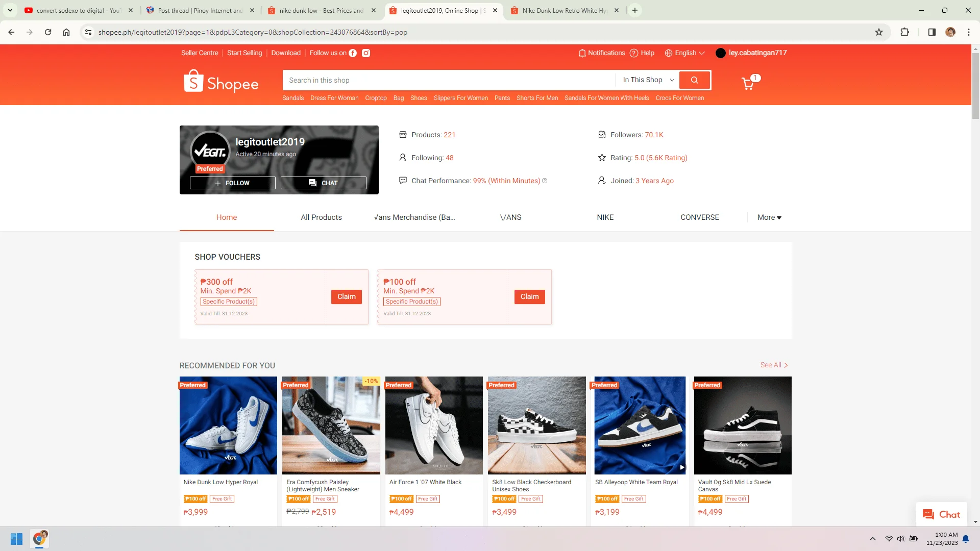Select the Home shop tab

coord(227,217)
